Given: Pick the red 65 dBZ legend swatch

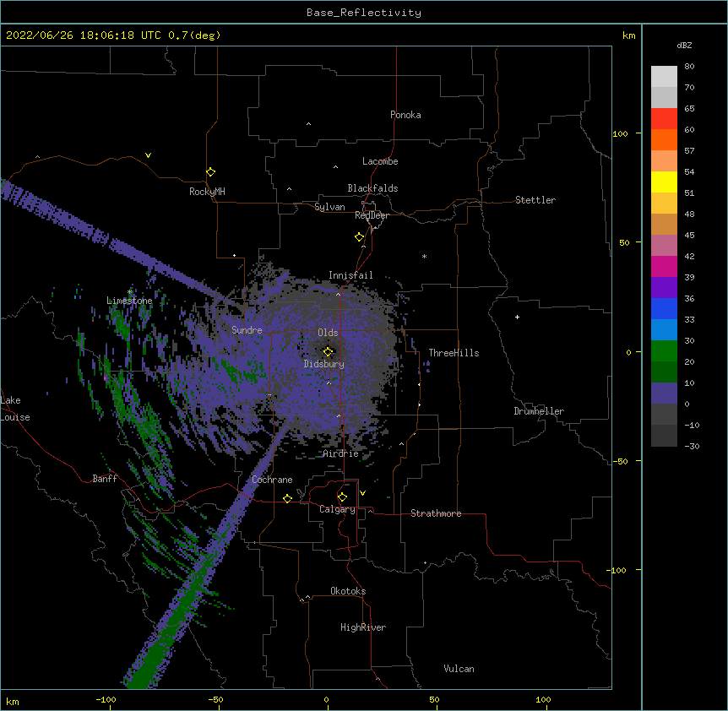Looking at the screenshot, I should tap(664, 118).
